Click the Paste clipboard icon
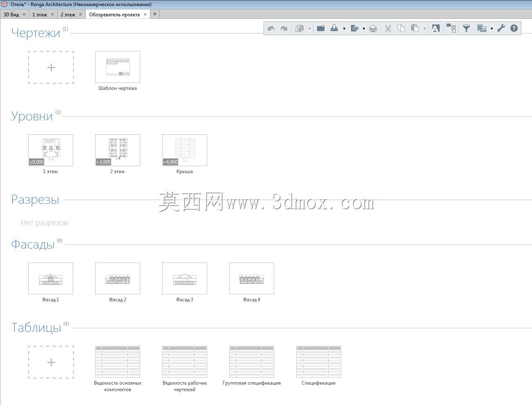 pyautogui.click(x=415, y=28)
